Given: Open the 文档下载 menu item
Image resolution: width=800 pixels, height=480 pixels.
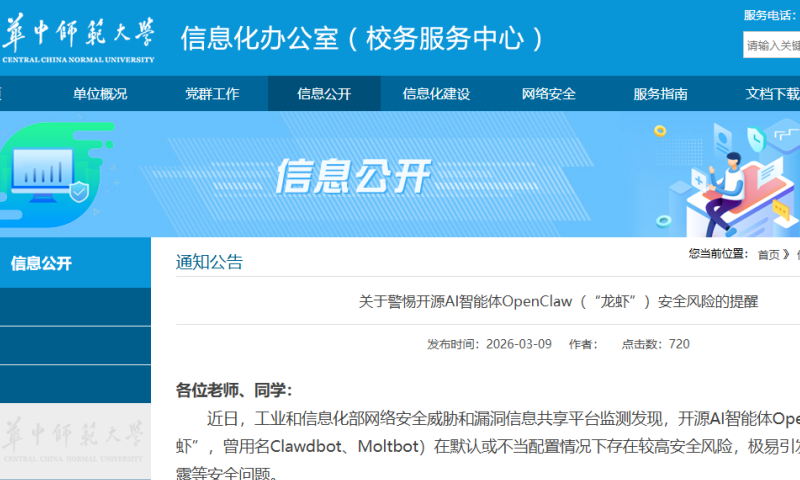Looking at the screenshot, I should click(x=772, y=94).
